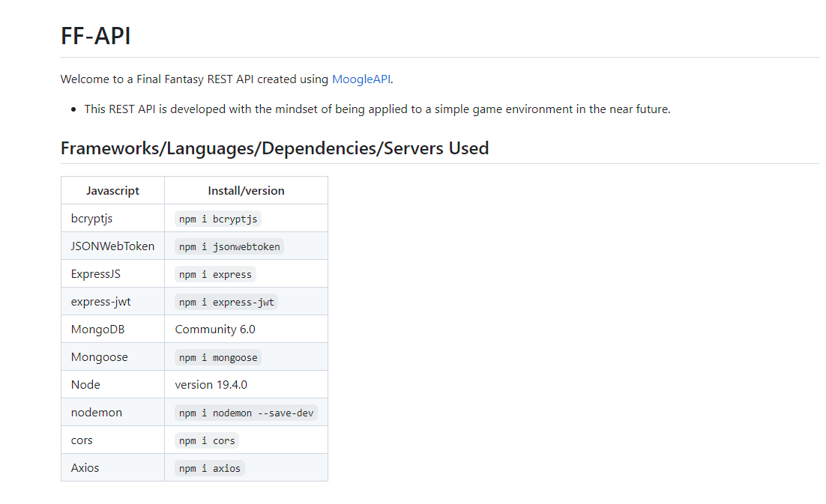Screen dimensions: 826x504
Task: Open the MoogleAPI link
Action: 361,79
